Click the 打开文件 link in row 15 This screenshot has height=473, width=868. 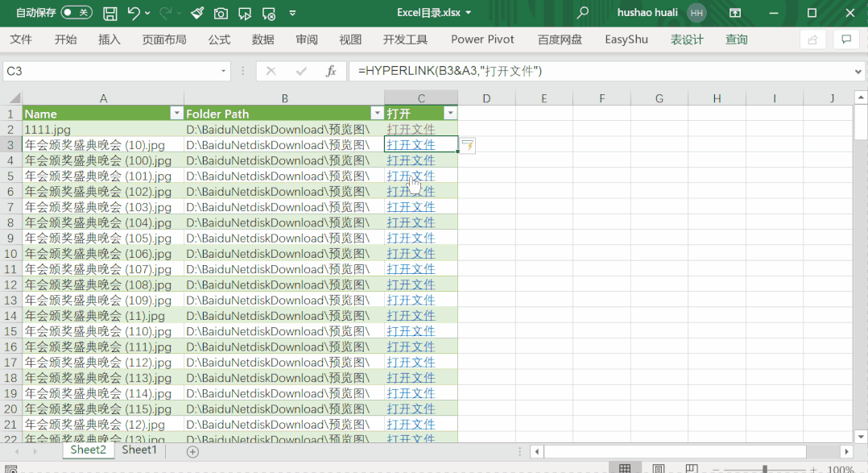[411, 330]
